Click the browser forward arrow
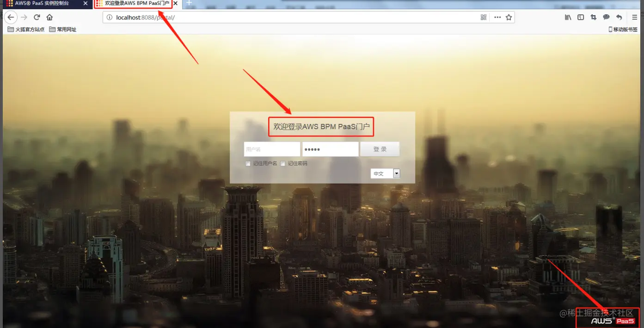The image size is (644, 328). tap(24, 17)
